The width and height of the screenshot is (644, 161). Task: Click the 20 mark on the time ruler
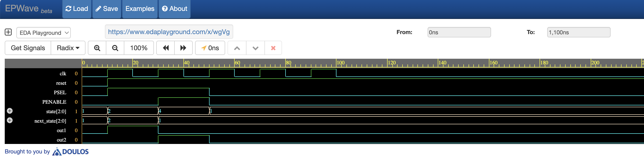tap(135, 63)
